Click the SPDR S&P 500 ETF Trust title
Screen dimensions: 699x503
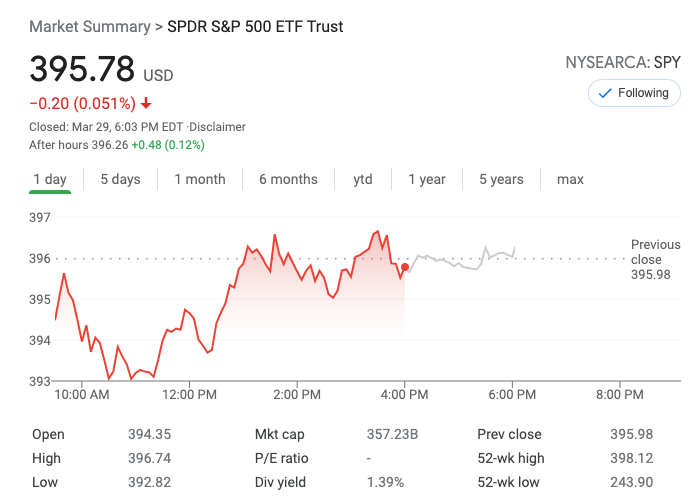coord(255,27)
